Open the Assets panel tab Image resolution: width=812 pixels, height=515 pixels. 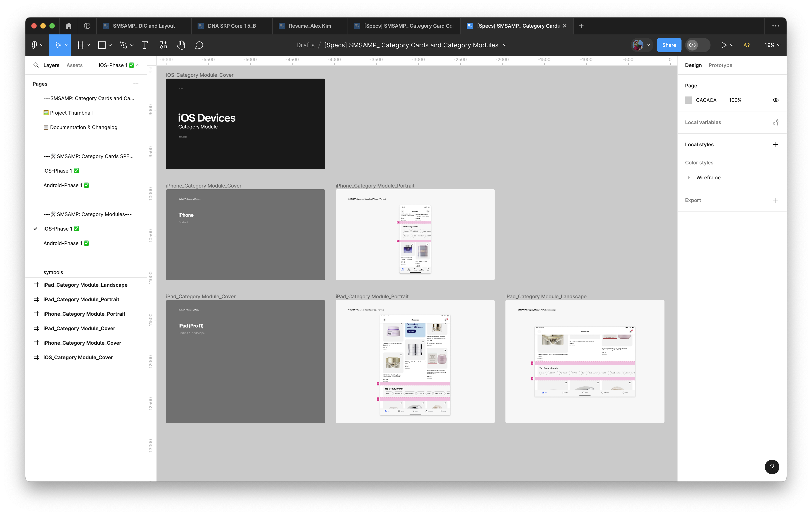point(75,65)
